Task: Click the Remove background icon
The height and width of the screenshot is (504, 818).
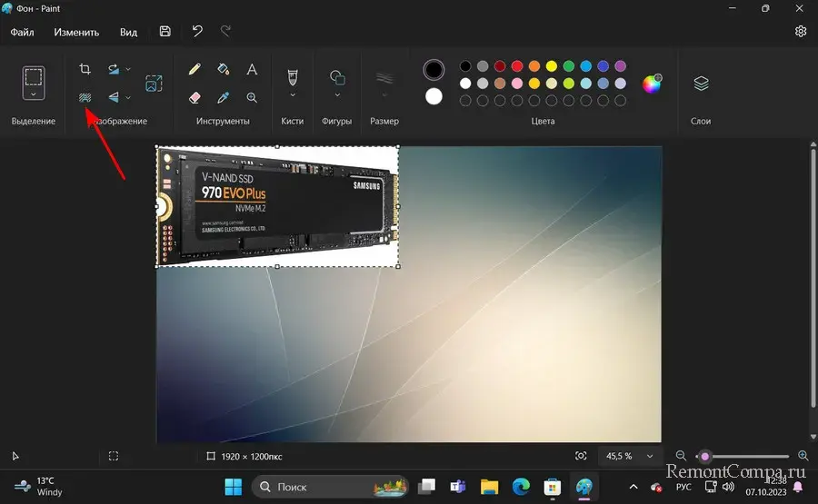Action: pyautogui.click(x=85, y=97)
